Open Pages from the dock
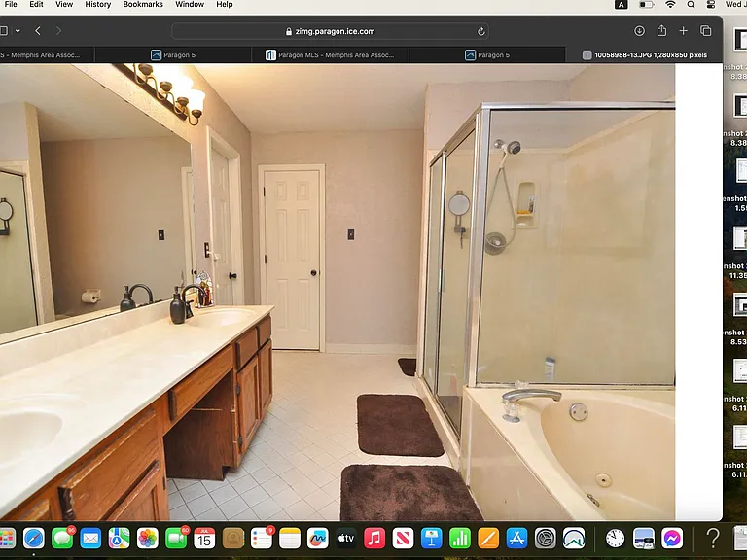 point(488,539)
